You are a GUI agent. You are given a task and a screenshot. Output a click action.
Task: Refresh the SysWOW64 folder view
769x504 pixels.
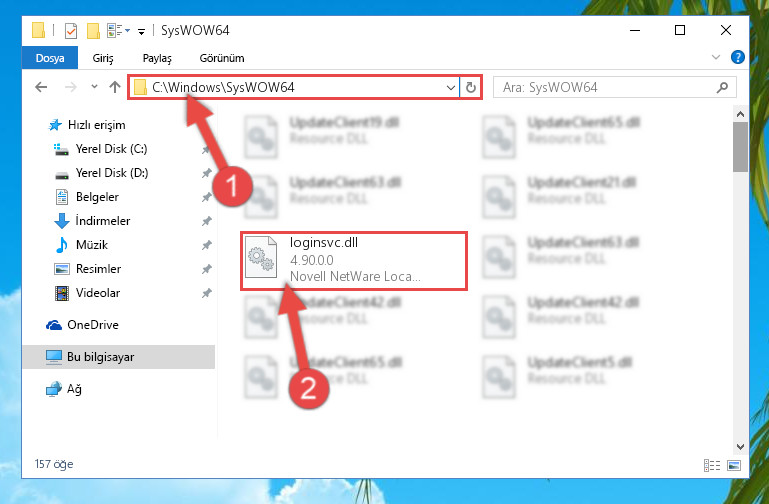pos(471,88)
